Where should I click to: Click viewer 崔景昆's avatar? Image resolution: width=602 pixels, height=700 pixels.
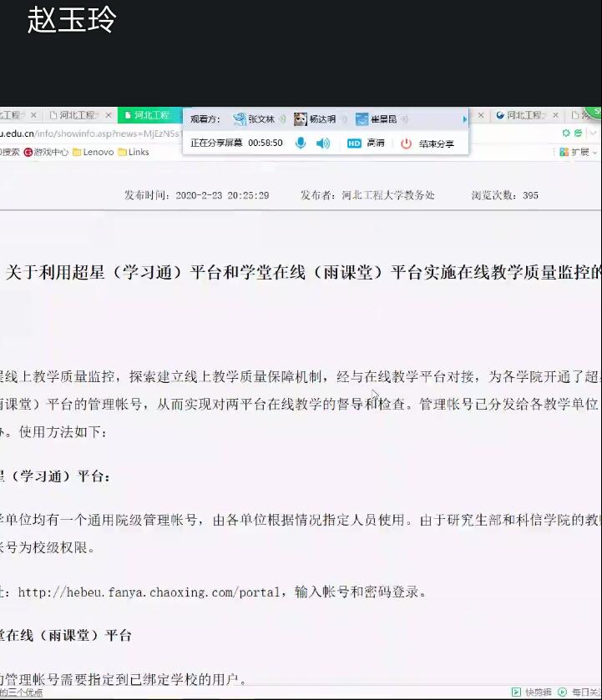(x=362, y=118)
